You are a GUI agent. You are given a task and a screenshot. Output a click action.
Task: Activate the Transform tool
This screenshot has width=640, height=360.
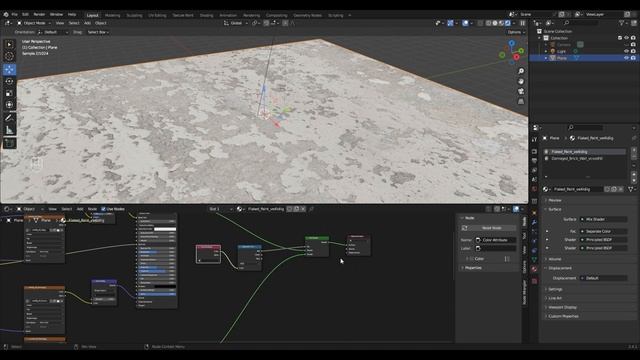coord(9,105)
